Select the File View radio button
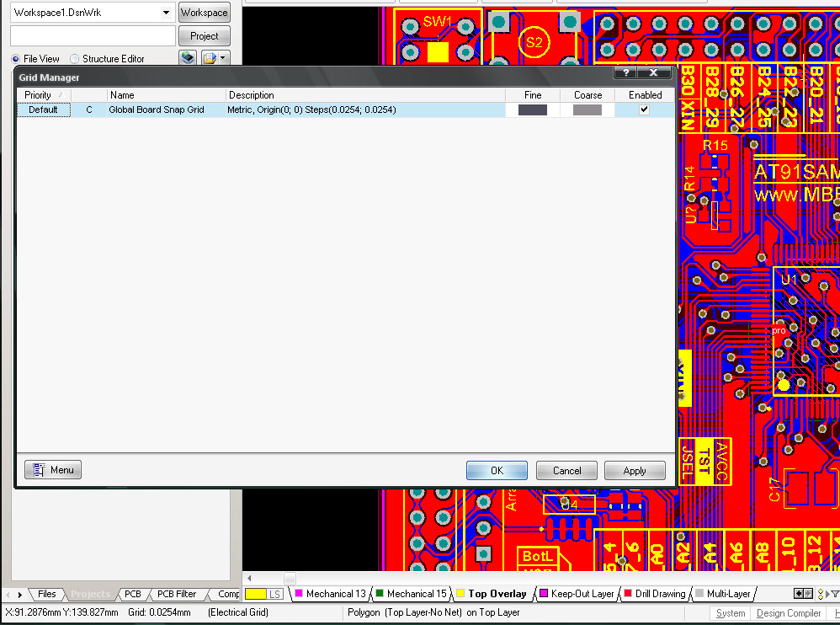The image size is (840, 625). coord(16,59)
